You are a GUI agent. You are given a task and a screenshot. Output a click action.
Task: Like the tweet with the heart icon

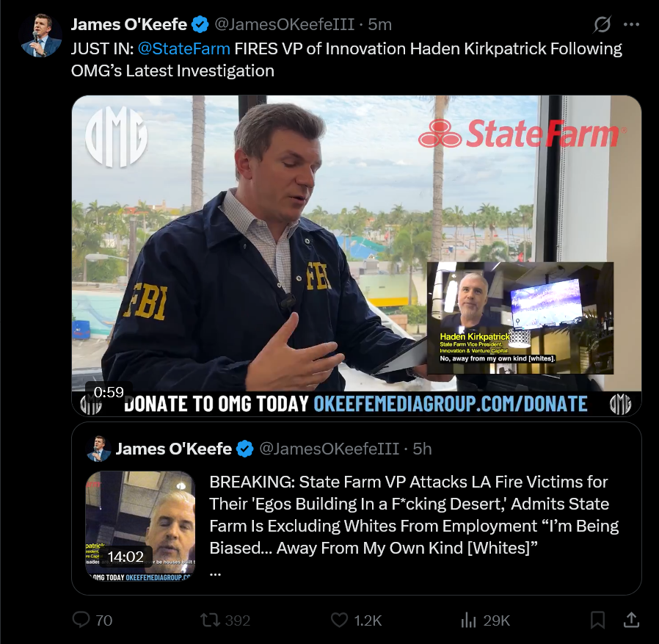click(339, 620)
